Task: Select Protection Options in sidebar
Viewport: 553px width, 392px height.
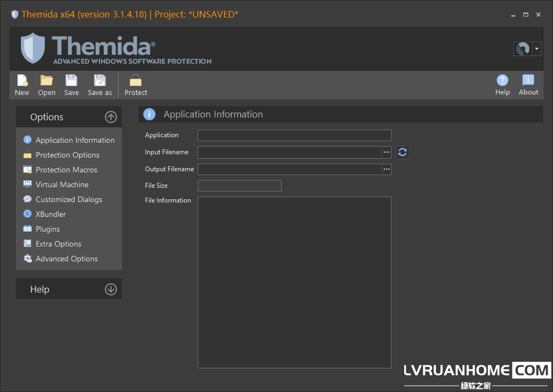Action: (x=67, y=155)
